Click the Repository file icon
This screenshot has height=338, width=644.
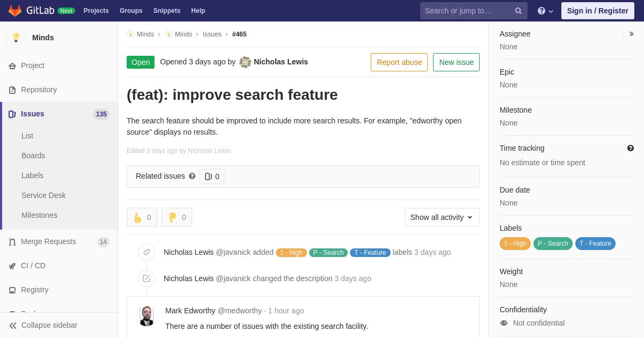click(12, 90)
